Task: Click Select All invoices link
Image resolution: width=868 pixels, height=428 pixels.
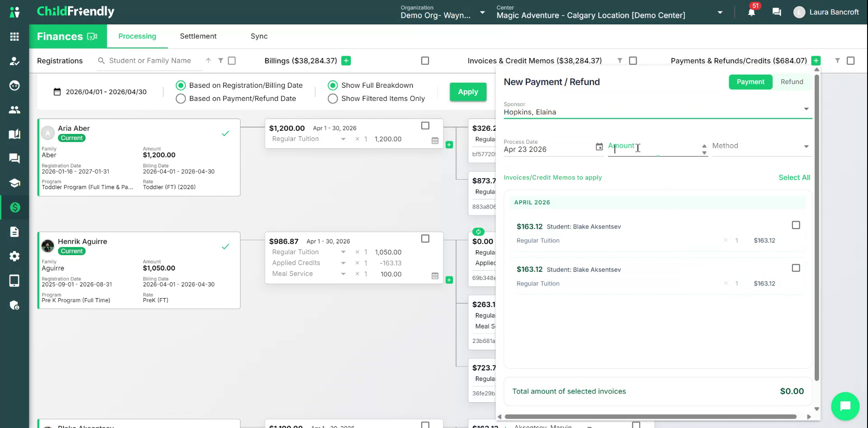Action: tap(794, 178)
